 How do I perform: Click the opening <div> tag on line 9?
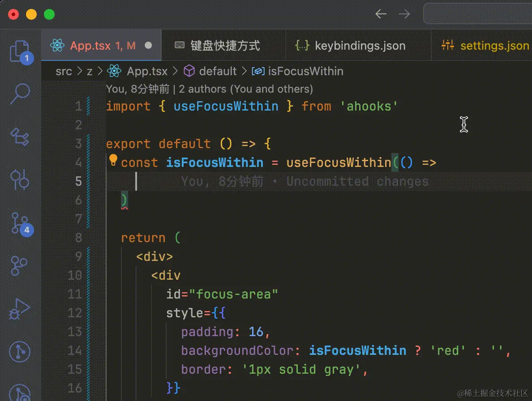click(x=154, y=256)
